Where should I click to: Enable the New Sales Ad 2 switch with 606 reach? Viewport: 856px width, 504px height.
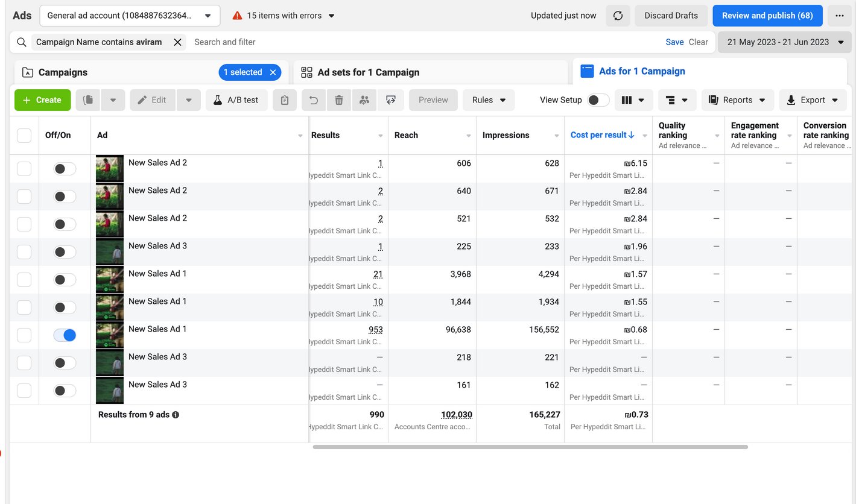[65, 169]
